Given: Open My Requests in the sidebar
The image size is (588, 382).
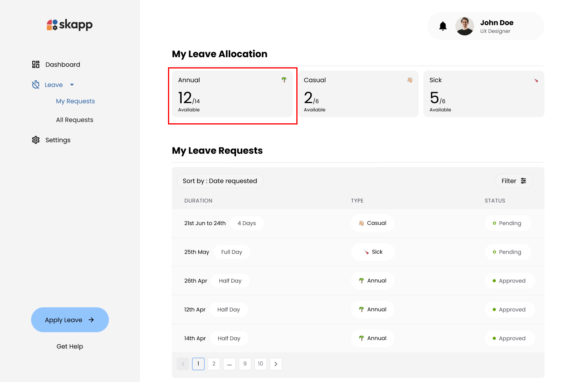Looking at the screenshot, I should coord(75,101).
